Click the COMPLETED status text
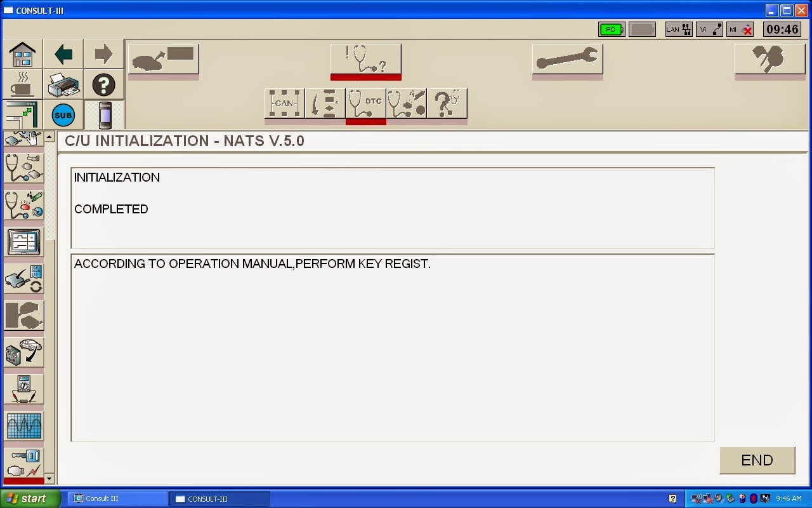812x508 pixels. click(x=111, y=210)
